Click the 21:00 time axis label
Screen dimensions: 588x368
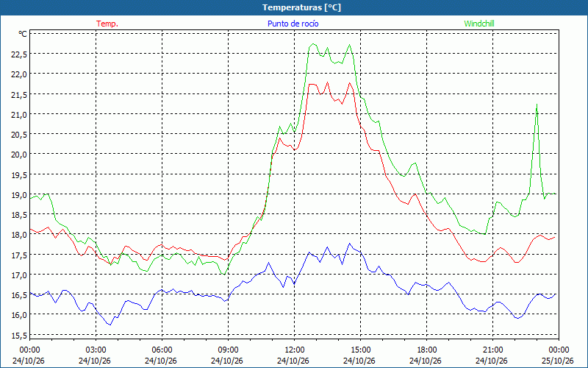tap(492, 350)
